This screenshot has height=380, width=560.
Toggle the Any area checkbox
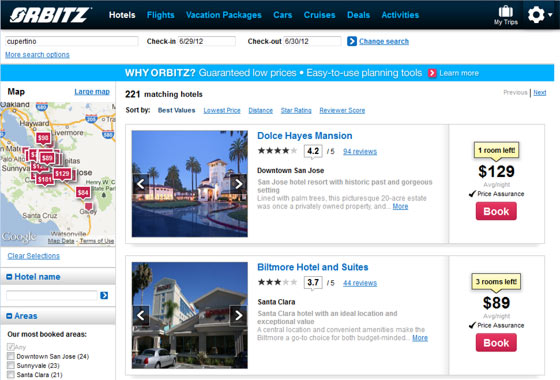click(x=11, y=347)
